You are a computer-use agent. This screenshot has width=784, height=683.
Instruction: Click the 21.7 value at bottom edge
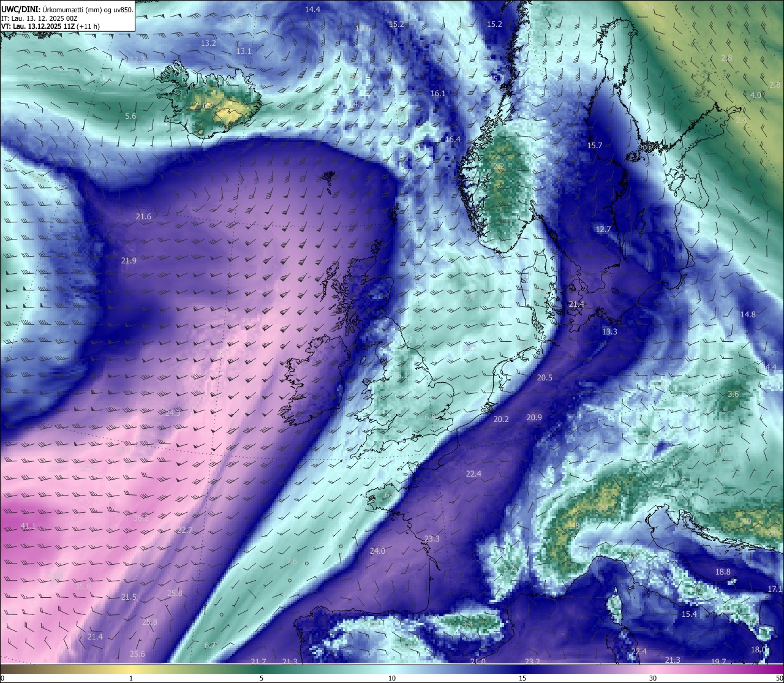258,661
